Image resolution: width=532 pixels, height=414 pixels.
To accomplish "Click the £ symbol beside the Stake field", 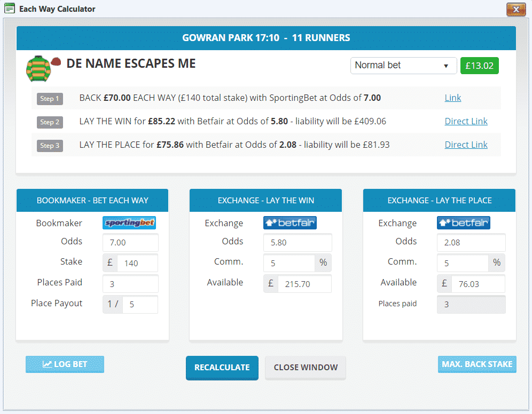I will point(111,262).
